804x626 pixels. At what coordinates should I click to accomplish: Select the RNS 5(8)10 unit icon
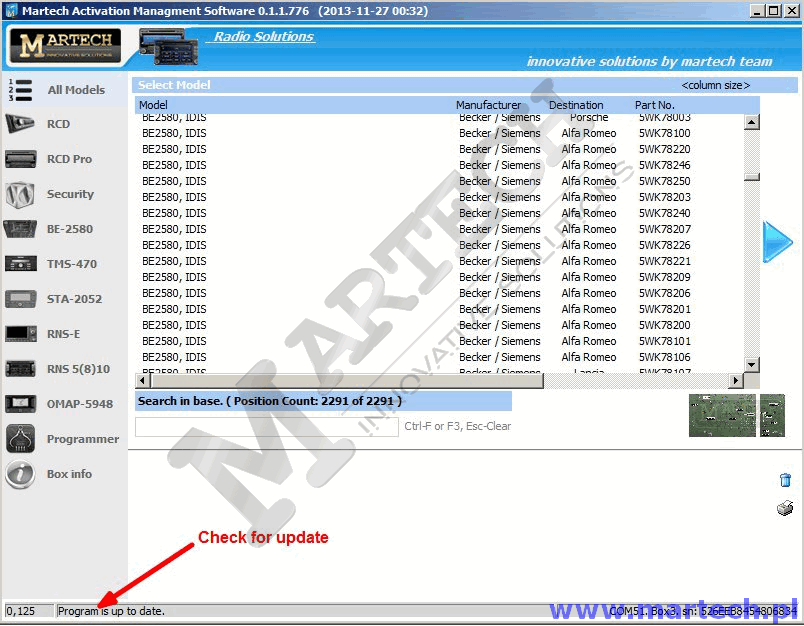click(21, 369)
